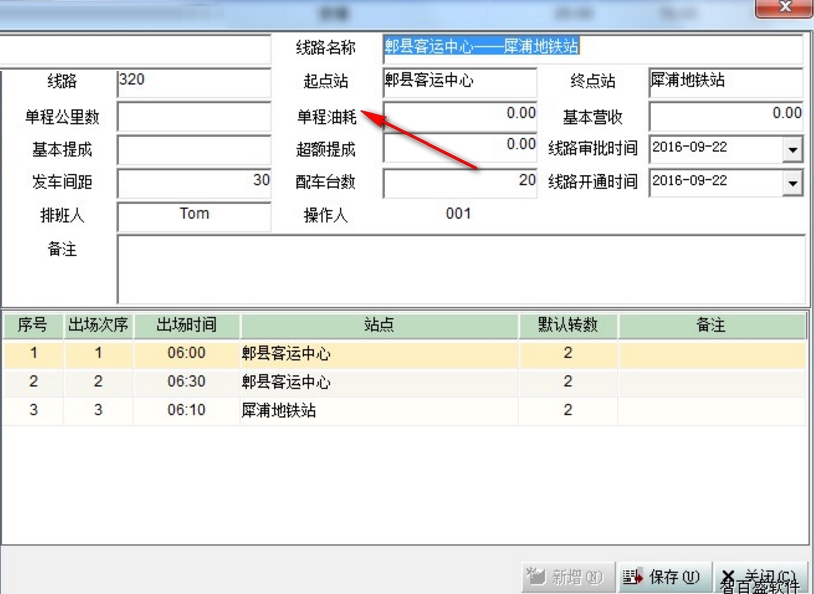Viewport: 814px width, 594px height.
Task: Select the 犀浦地铁站 station cell in table
Action: click(x=379, y=410)
